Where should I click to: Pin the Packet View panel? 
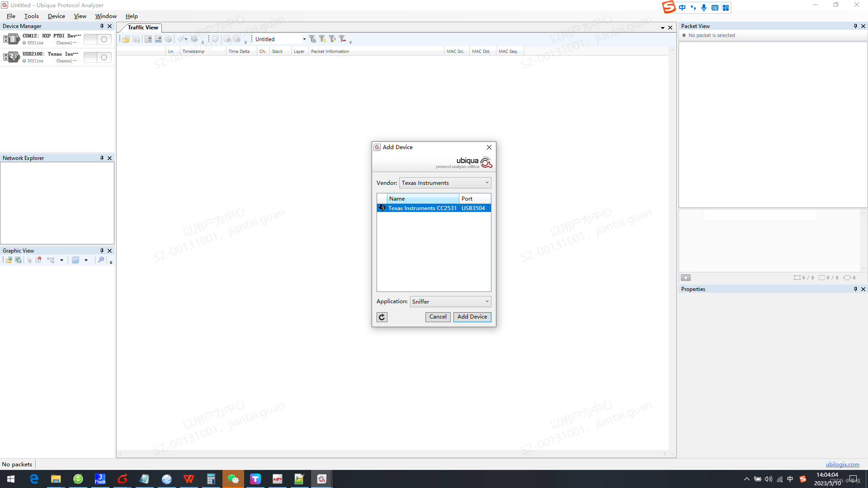pyautogui.click(x=855, y=26)
